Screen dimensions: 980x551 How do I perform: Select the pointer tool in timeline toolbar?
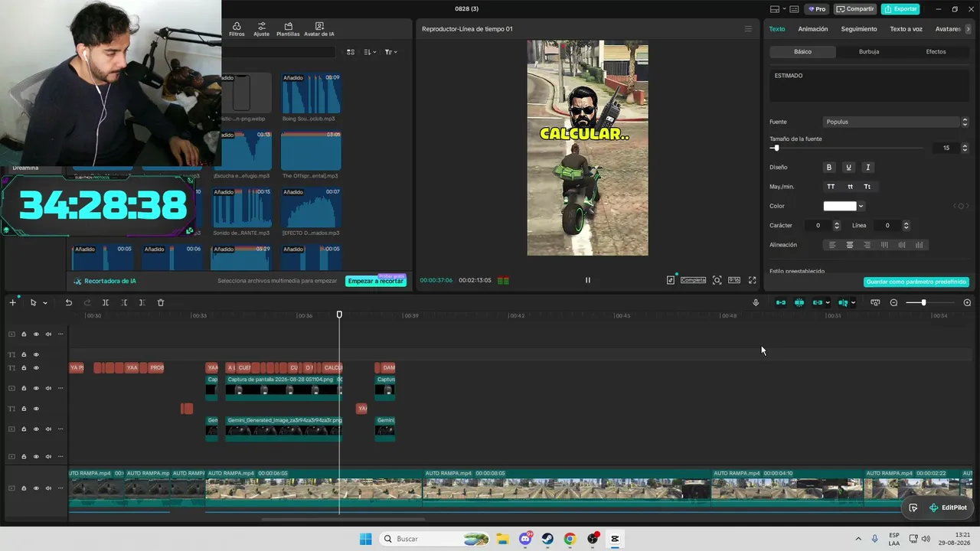(x=33, y=302)
